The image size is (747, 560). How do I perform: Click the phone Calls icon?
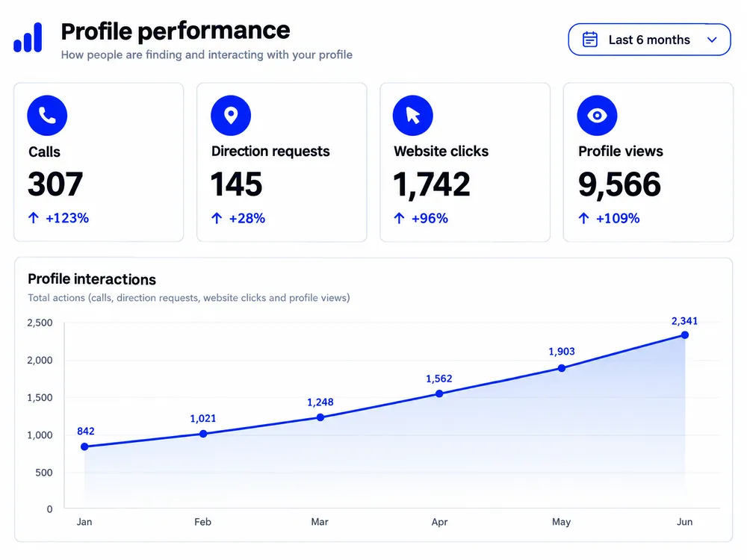(47, 115)
